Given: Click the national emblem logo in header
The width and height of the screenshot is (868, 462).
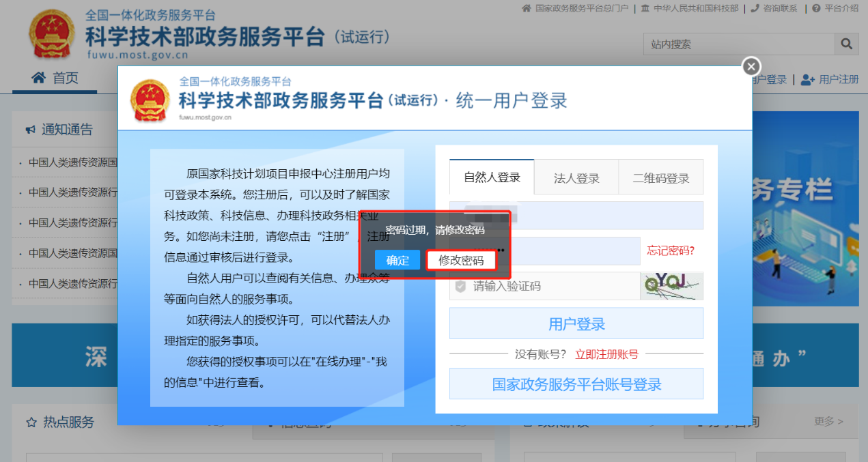Looking at the screenshot, I should (x=53, y=34).
